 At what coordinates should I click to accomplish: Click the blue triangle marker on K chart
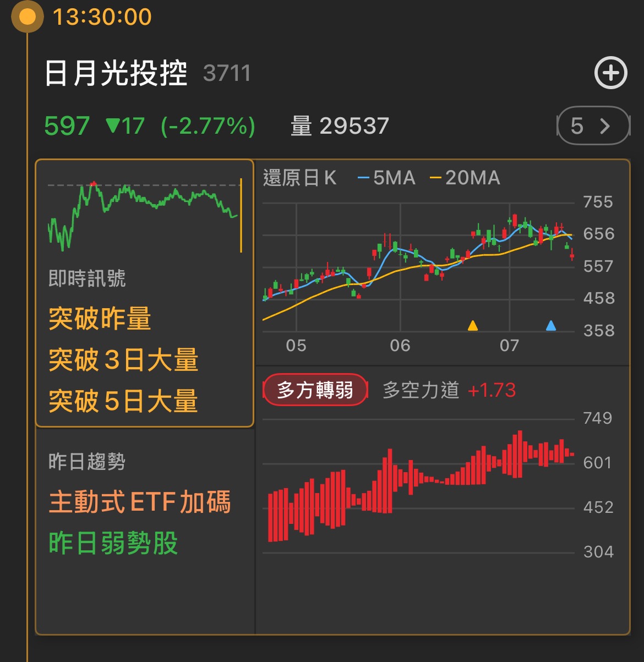click(x=551, y=325)
